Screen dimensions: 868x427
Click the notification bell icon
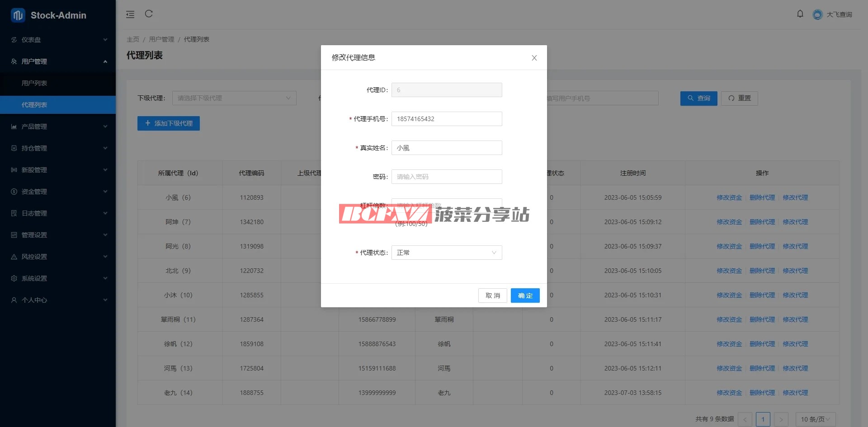[x=800, y=14]
